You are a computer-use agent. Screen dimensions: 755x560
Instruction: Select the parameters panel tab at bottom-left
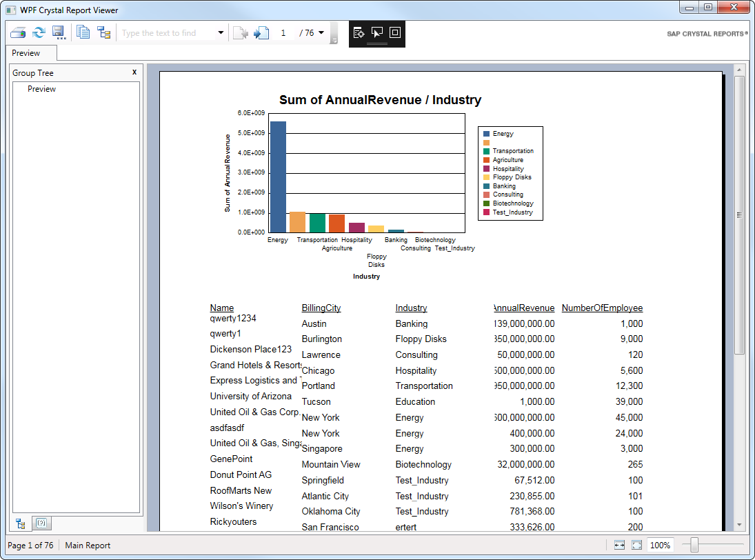pyautogui.click(x=41, y=523)
